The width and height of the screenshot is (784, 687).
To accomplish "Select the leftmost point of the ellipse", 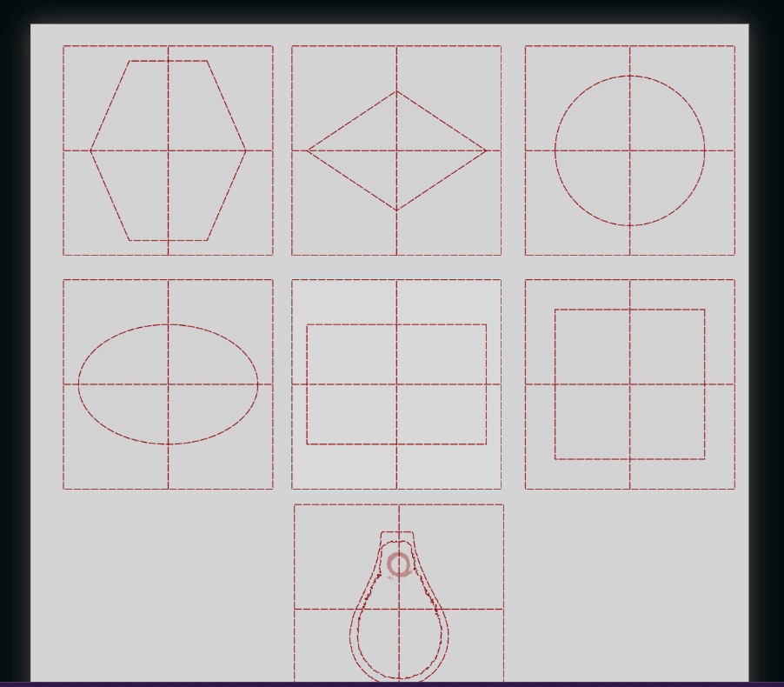I will pyautogui.click(x=78, y=384).
